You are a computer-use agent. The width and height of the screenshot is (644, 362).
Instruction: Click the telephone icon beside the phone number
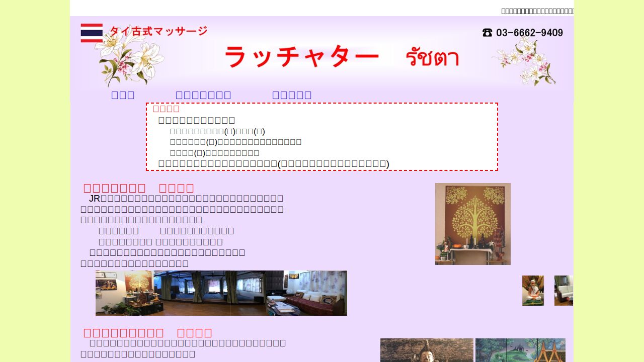[487, 33]
